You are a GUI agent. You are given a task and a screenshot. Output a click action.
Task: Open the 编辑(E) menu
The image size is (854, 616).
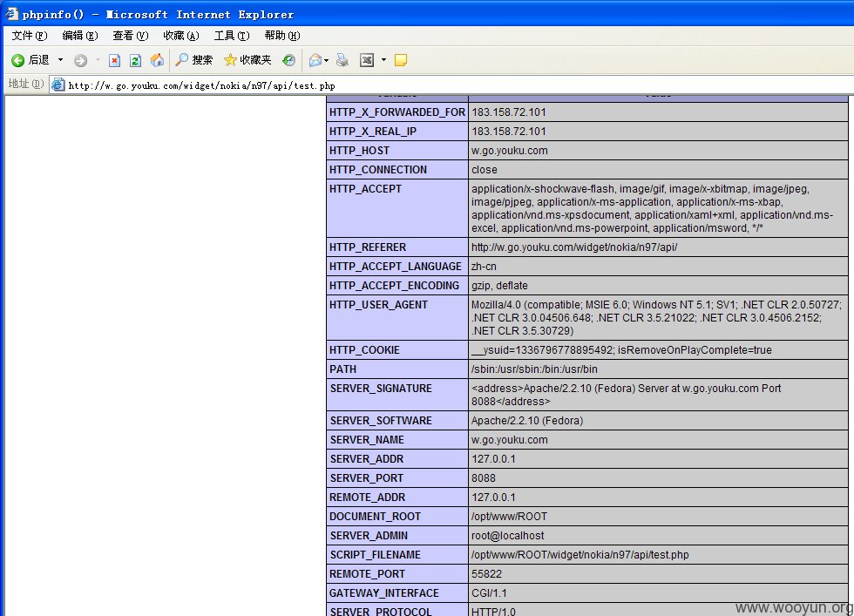point(80,36)
